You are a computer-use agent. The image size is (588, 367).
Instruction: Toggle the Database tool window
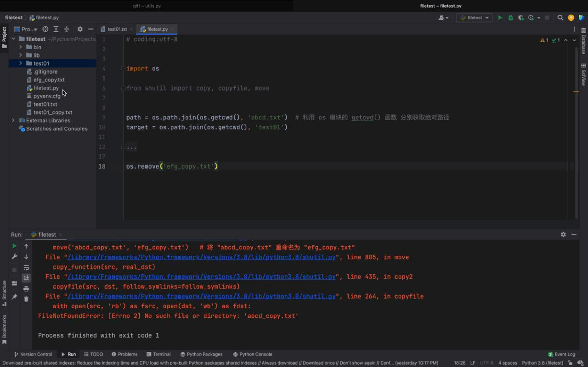click(x=583, y=41)
